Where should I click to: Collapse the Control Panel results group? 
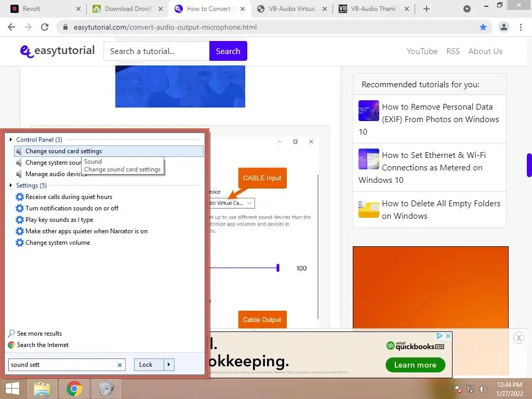point(11,139)
